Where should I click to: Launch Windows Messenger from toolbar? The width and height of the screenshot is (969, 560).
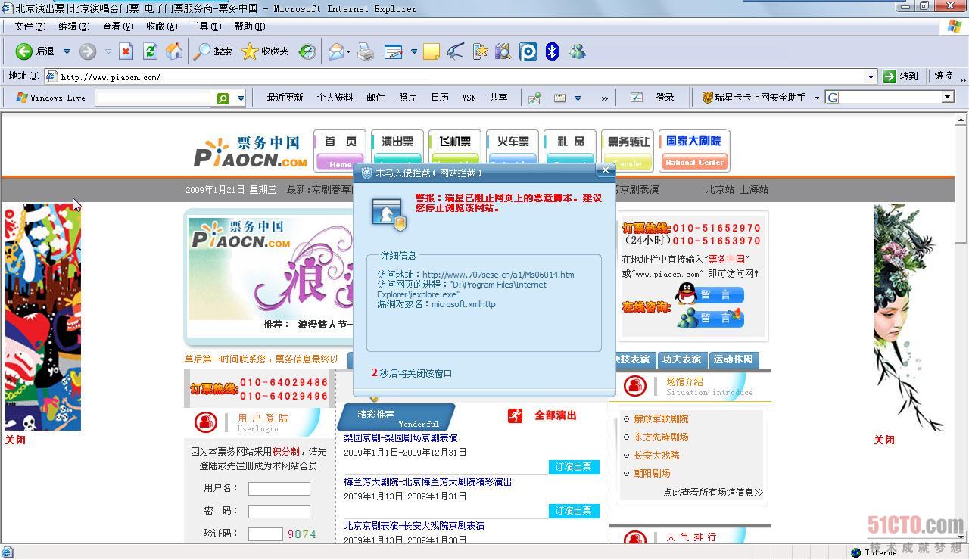coord(577,51)
